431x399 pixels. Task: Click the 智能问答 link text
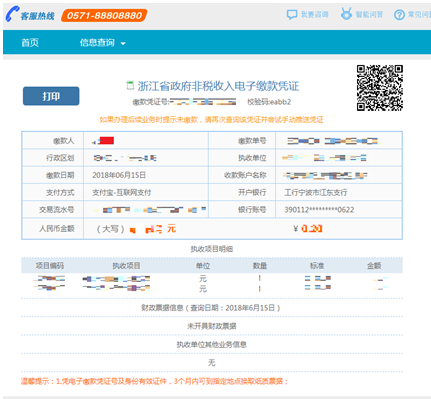tap(369, 15)
